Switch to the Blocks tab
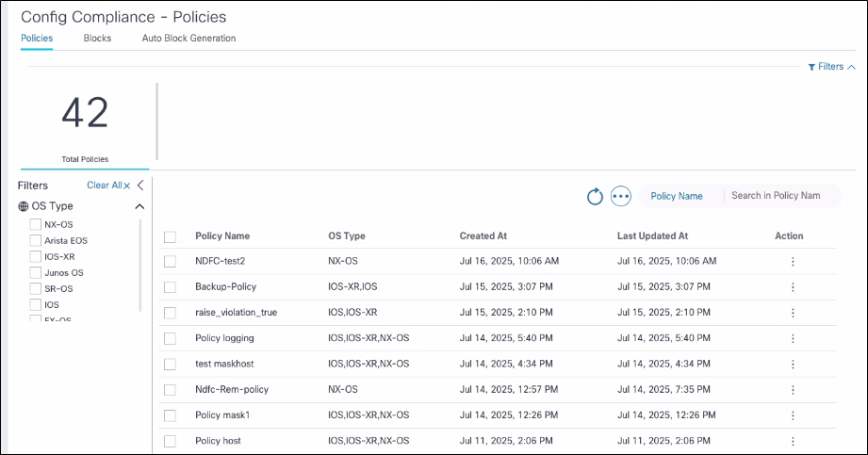This screenshot has width=868, height=455. [97, 39]
